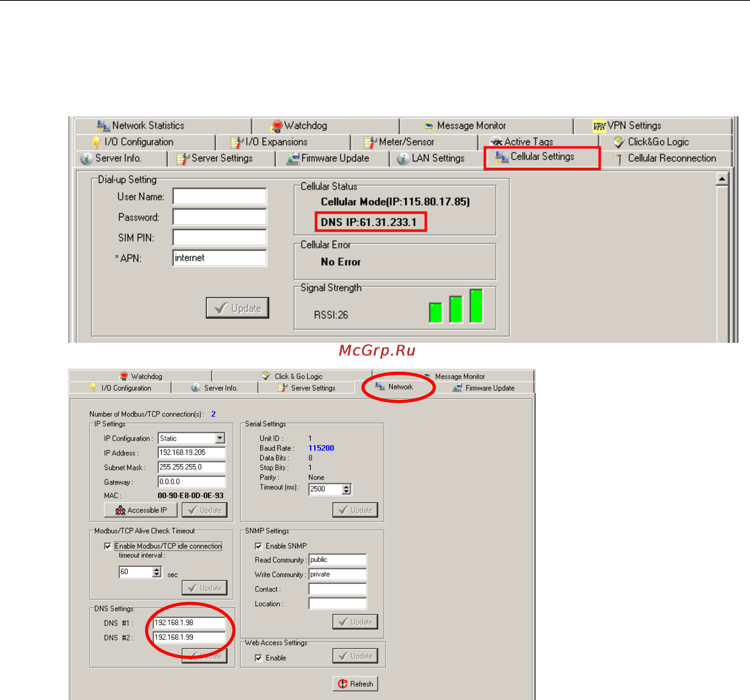Click the LAN Settings info icon
The image size is (750, 700).
click(x=403, y=158)
